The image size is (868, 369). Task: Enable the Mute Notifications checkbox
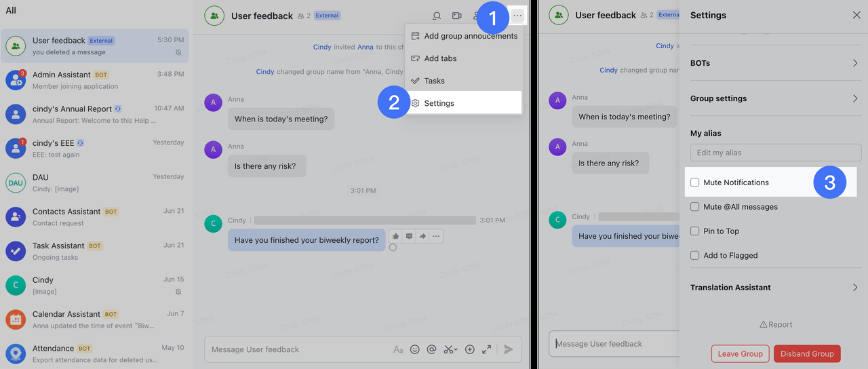[694, 182]
